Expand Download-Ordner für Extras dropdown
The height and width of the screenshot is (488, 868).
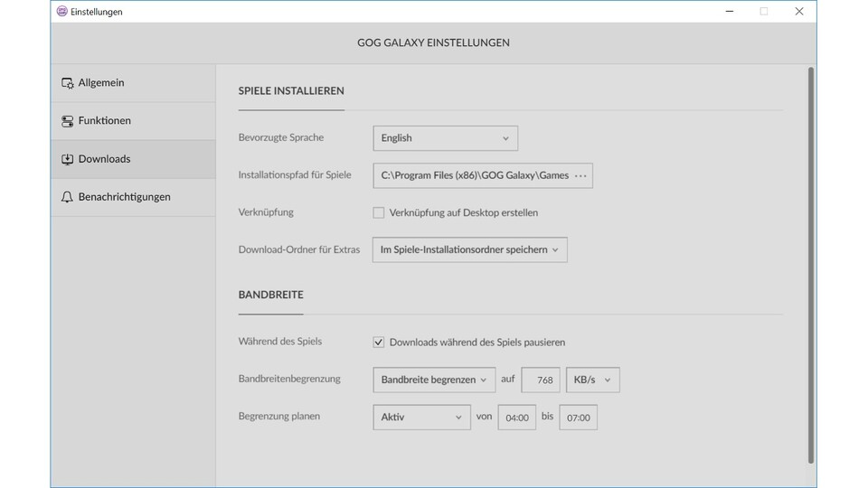469,250
